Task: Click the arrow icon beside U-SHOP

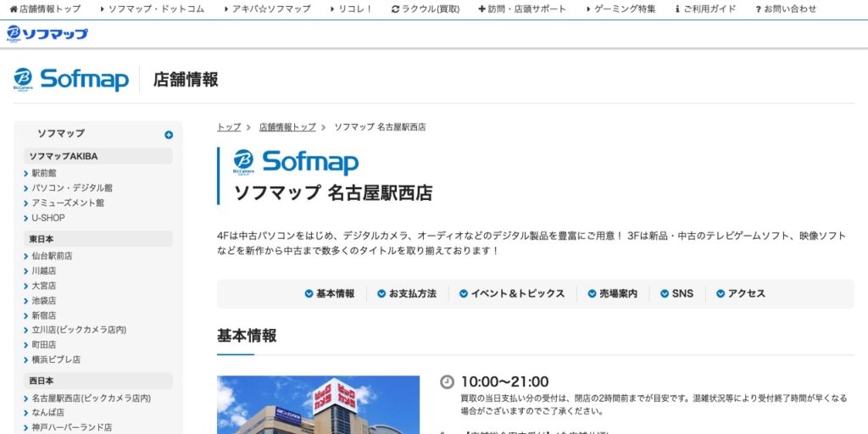Action: (x=26, y=219)
